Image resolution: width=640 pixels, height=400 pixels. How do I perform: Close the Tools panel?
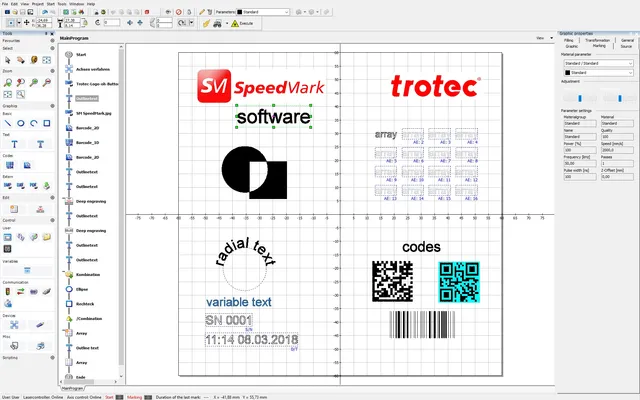52,33
